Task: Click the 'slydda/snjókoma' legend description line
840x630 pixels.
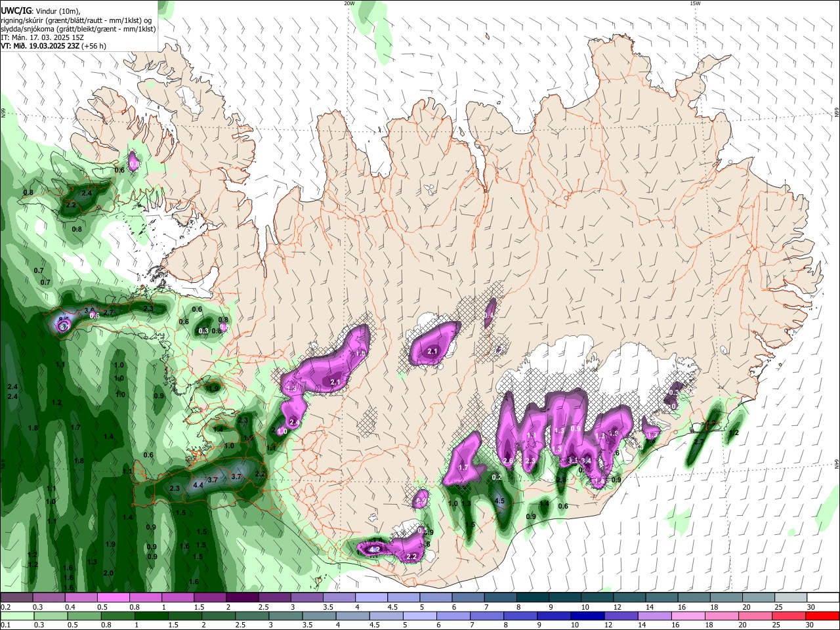Action: coord(78,29)
